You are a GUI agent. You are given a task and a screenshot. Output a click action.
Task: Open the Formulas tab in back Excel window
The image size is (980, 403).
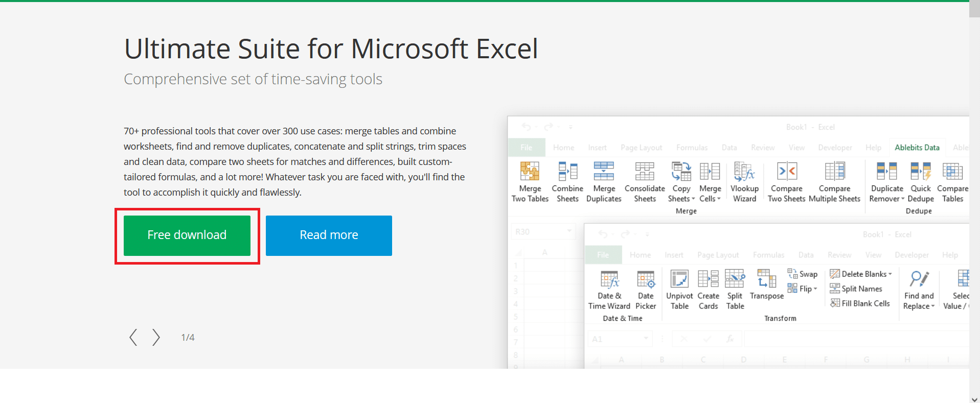[x=692, y=148]
